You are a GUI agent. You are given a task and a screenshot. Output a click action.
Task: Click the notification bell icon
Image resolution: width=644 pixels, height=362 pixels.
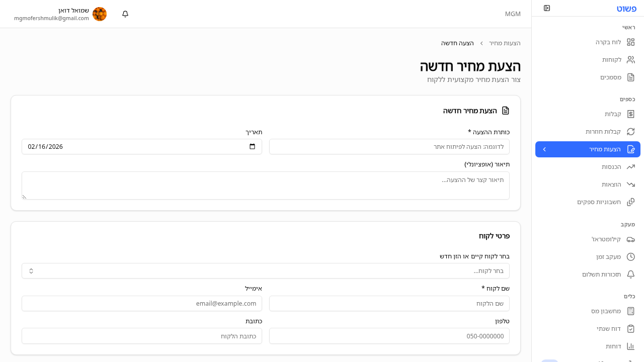tap(125, 14)
